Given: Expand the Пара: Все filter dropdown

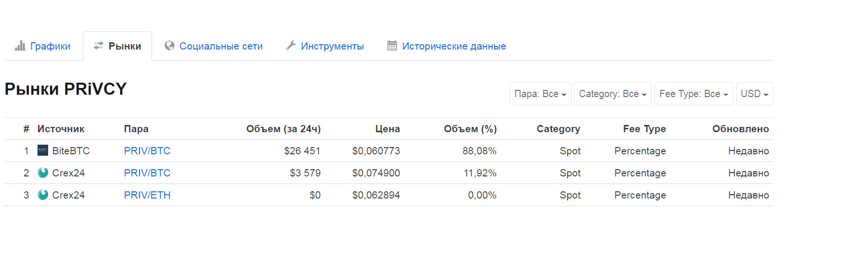Looking at the screenshot, I should tap(540, 94).
